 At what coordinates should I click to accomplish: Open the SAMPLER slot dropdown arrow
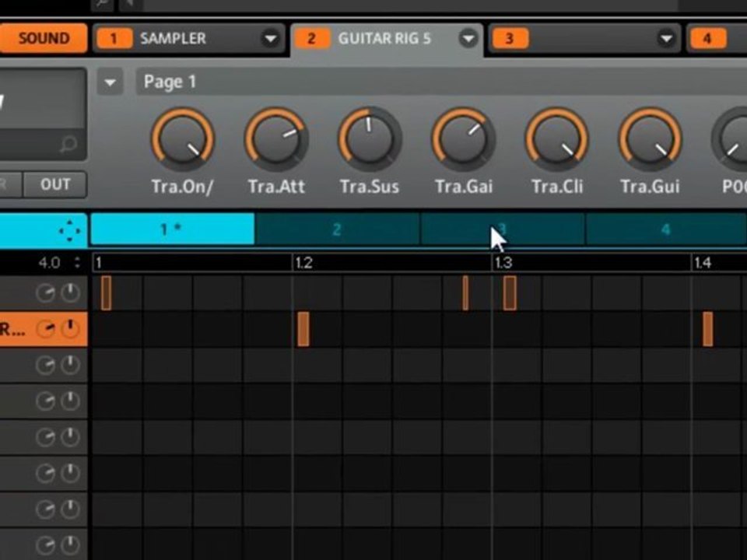[270, 39]
